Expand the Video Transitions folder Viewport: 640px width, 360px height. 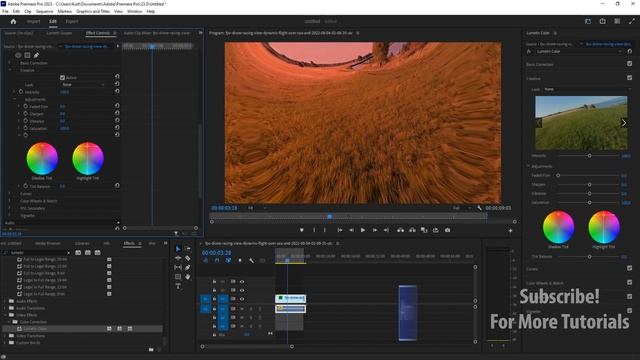(5, 336)
